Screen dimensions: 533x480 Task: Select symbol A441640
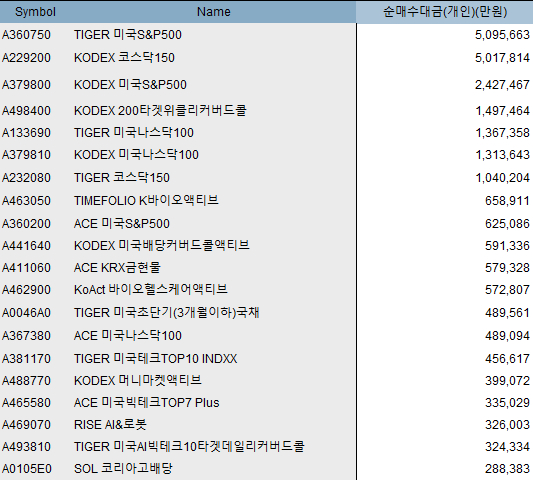[26, 246]
